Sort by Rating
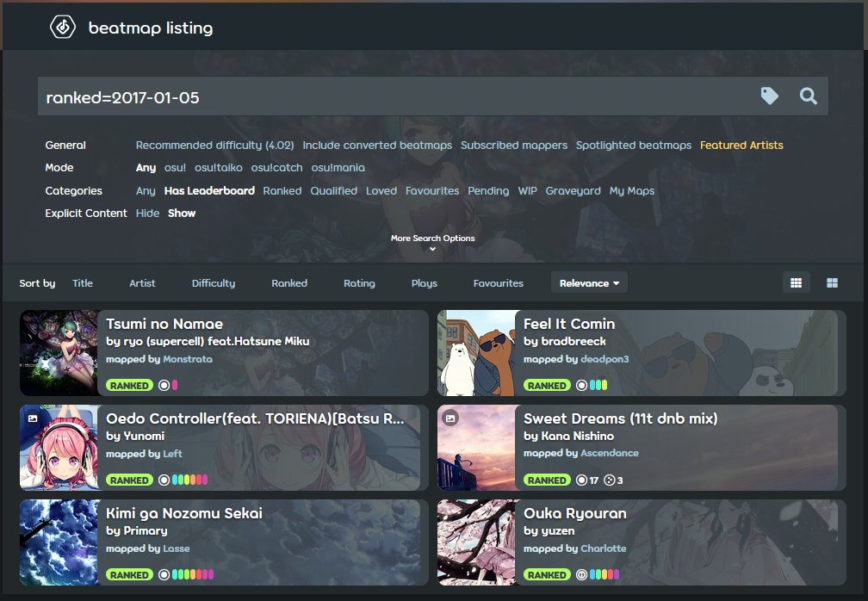The image size is (868, 601). (x=359, y=282)
